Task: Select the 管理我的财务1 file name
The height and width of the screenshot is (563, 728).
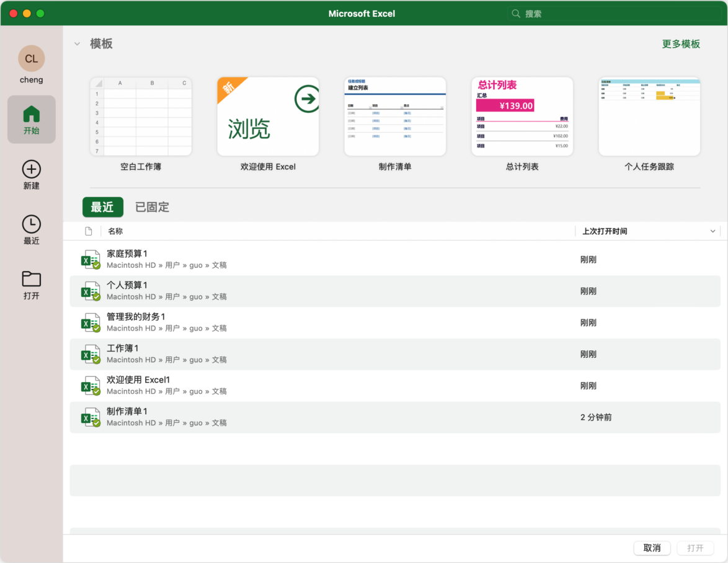Action: [136, 317]
